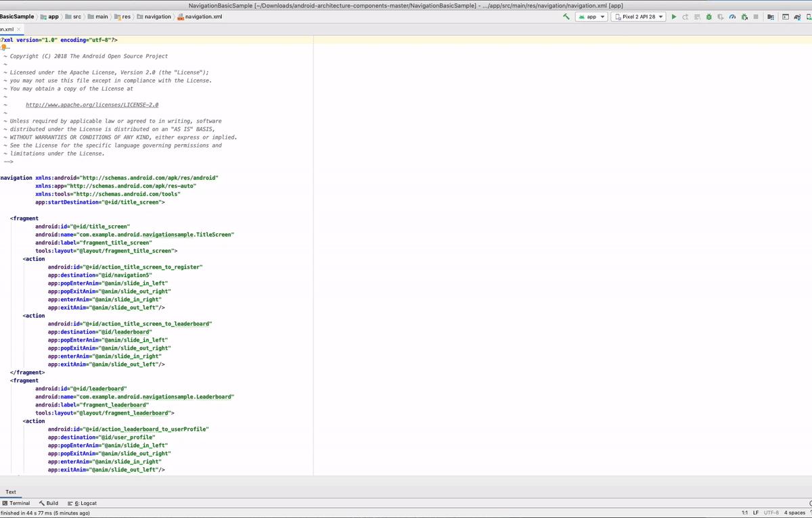Select the main breadcrumb folder

coord(98,16)
